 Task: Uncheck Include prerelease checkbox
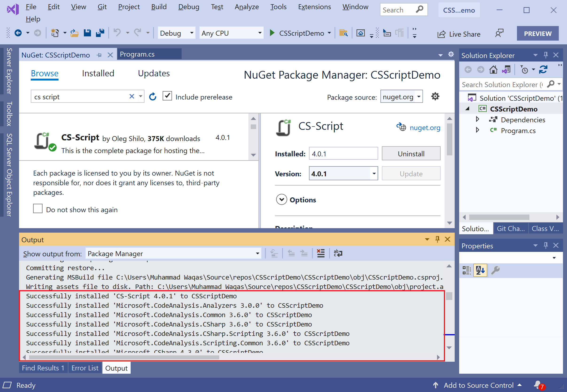tap(167, 96)
